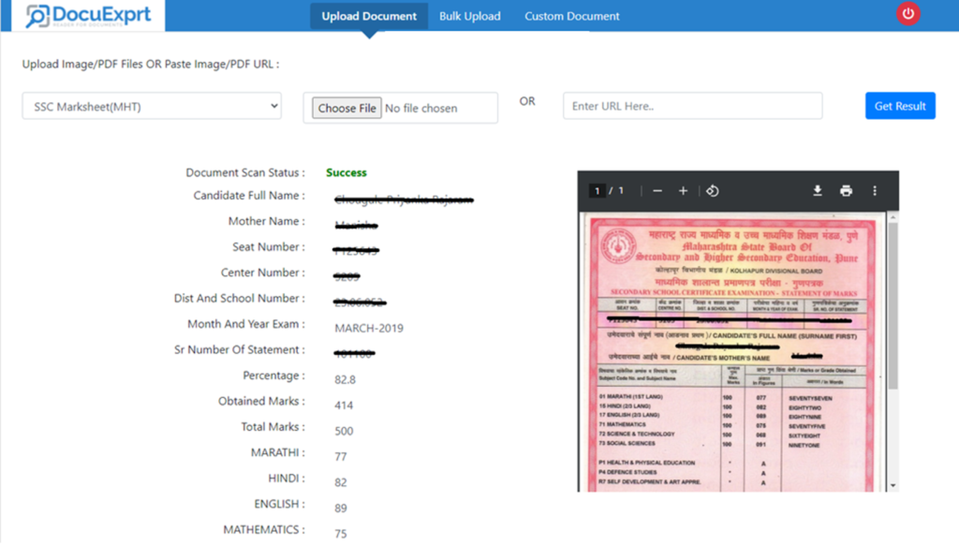959x560 pixels.
Task: Click the Success scan status text
Action: (346, 172)
